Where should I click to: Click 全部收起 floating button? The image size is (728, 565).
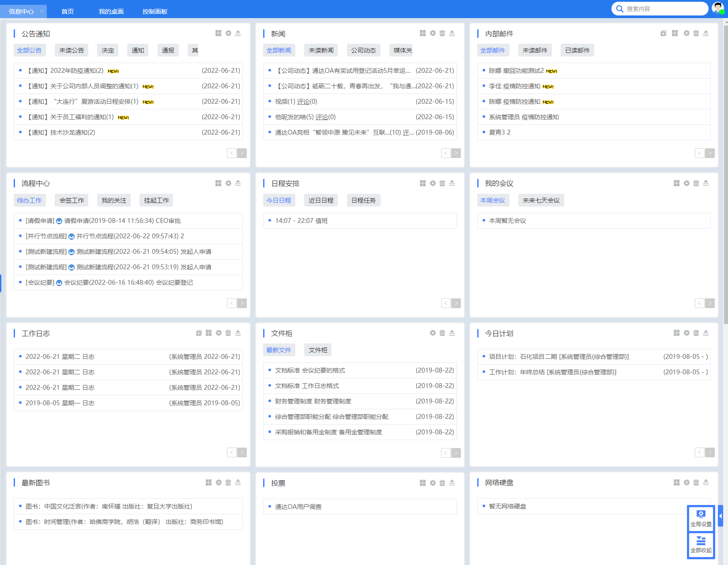point(701,545)
